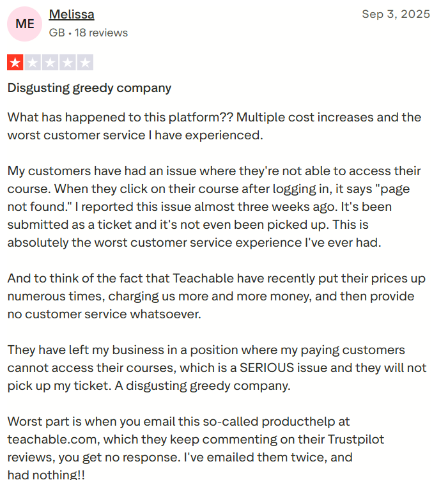
Task: Click the "18 reviews" count text
Action: coord(101,33)
